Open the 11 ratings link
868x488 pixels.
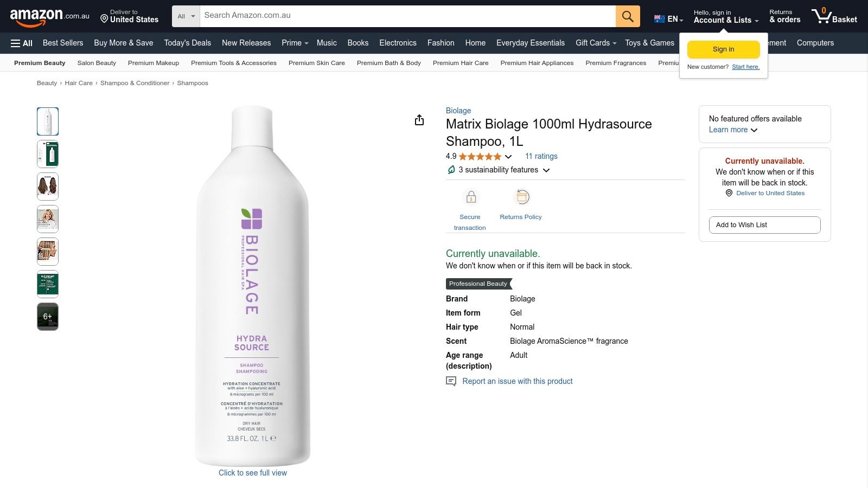point(540,156)
